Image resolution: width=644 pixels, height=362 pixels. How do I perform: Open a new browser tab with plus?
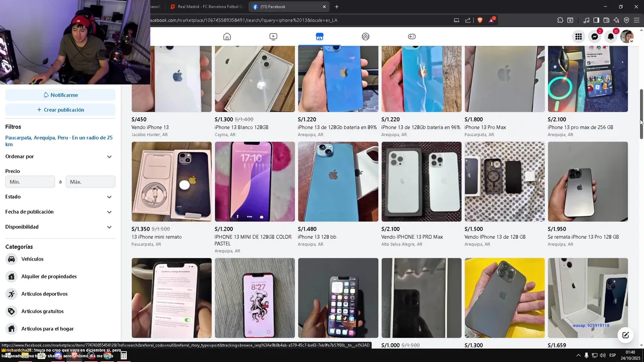pos(337,7)
